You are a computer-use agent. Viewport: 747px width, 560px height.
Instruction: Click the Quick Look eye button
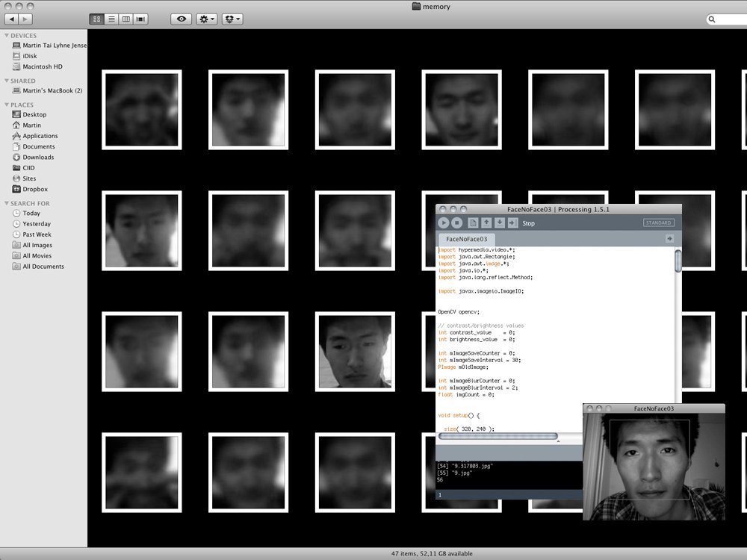[x=182, y=19]
